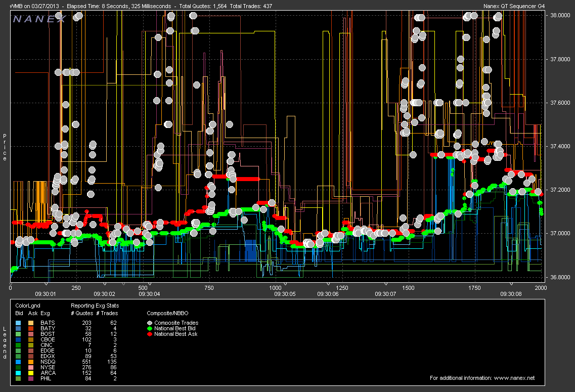Click the 1250 sequence axis tick label

coord(342,288)
